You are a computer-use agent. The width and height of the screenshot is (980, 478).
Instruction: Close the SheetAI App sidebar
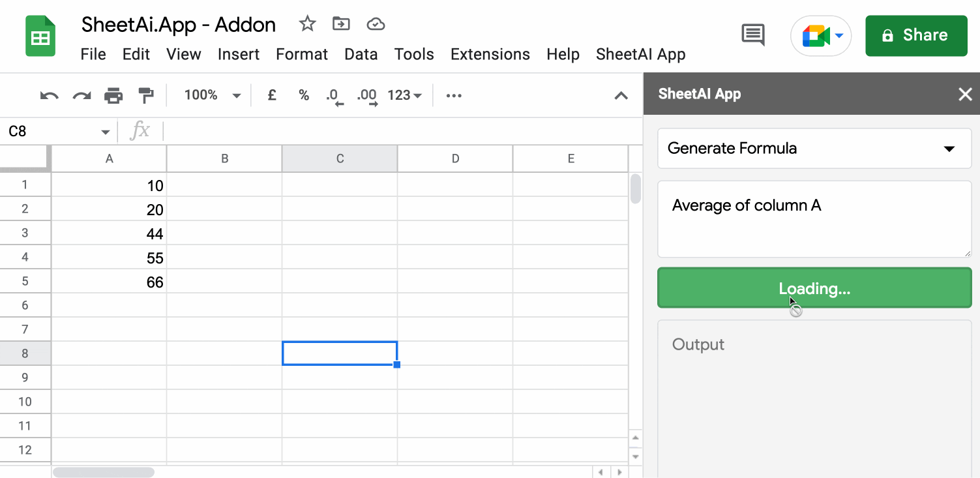[965, 95]
